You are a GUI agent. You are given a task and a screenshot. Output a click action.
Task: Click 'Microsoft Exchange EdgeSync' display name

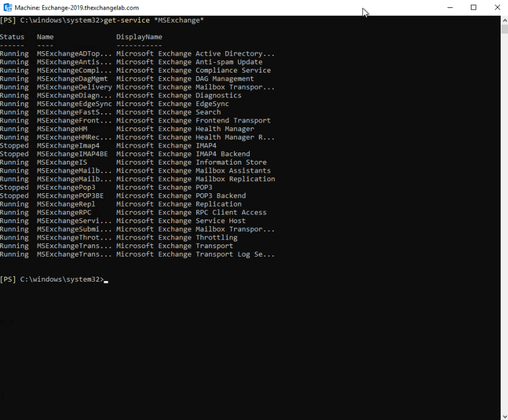[x=172, y=104]
